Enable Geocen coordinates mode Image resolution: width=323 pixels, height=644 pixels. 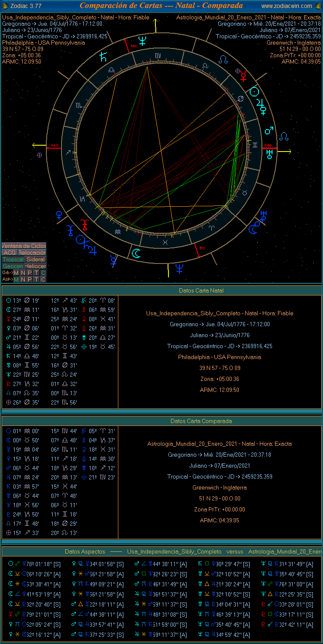click(x=13, y=266)
